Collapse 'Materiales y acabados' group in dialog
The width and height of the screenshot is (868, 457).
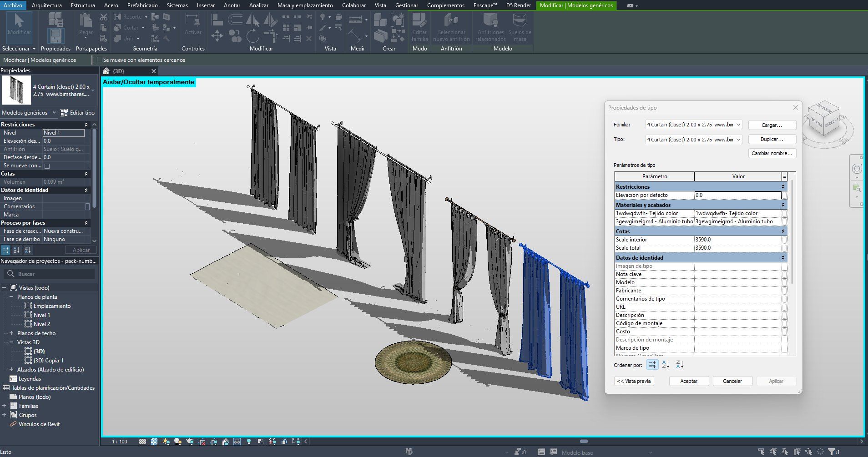(783, 205)
